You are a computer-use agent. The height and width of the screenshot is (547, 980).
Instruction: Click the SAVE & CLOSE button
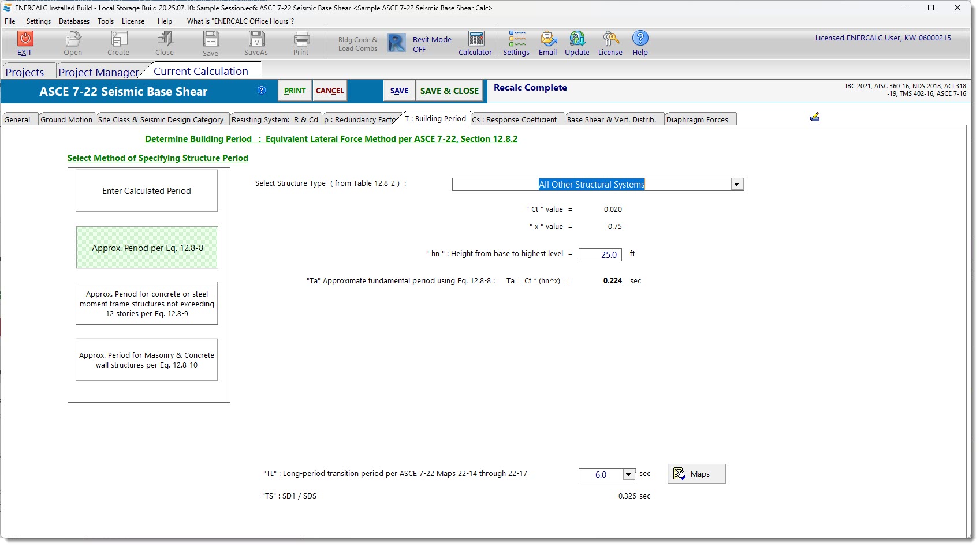click(449, 91)
